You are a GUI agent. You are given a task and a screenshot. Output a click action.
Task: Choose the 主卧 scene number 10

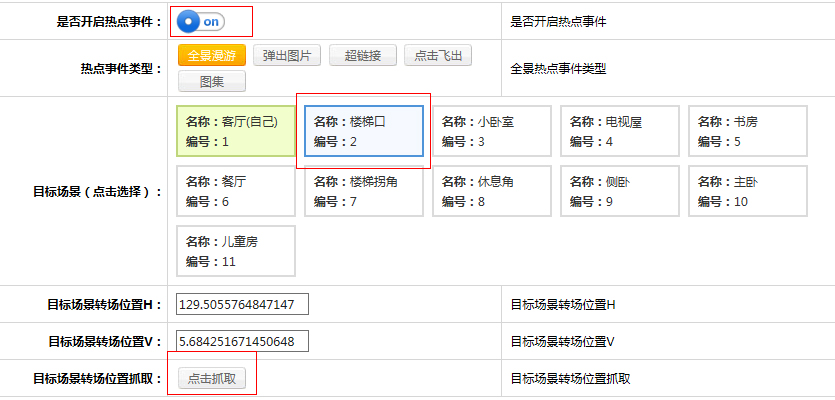click(x=748, y=191)
